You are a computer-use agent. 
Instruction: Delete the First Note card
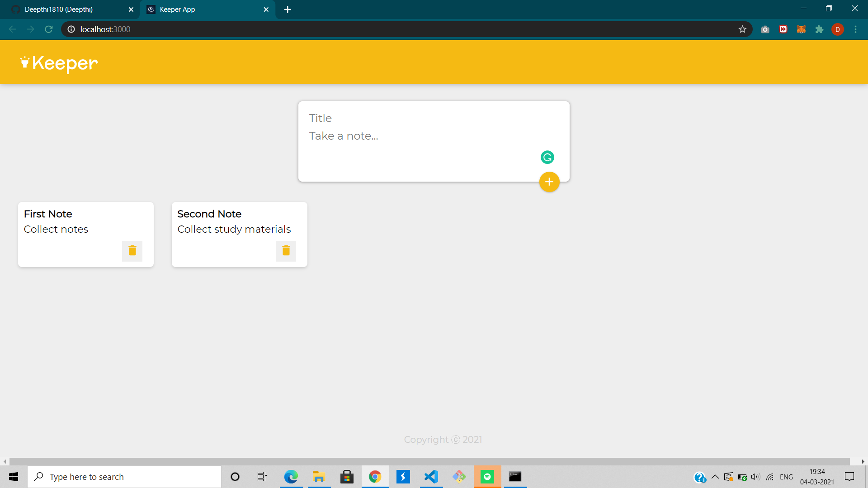[132, 251]
